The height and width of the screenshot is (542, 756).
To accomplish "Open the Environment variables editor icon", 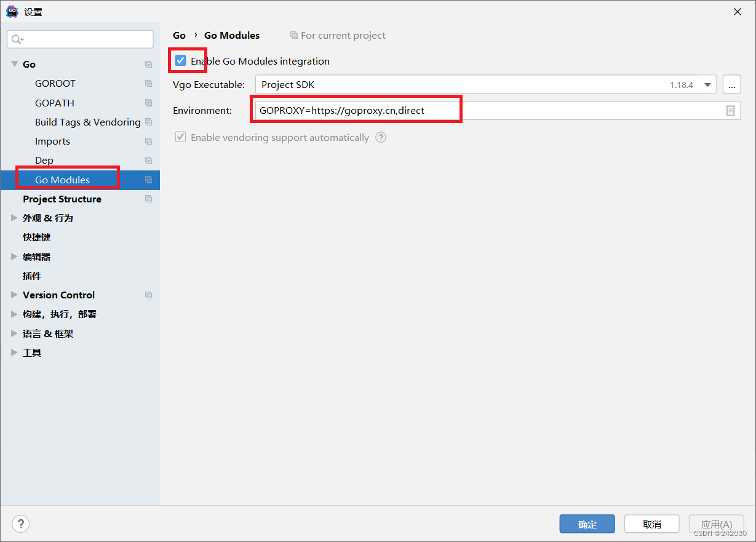I will [x=730, y=111].
